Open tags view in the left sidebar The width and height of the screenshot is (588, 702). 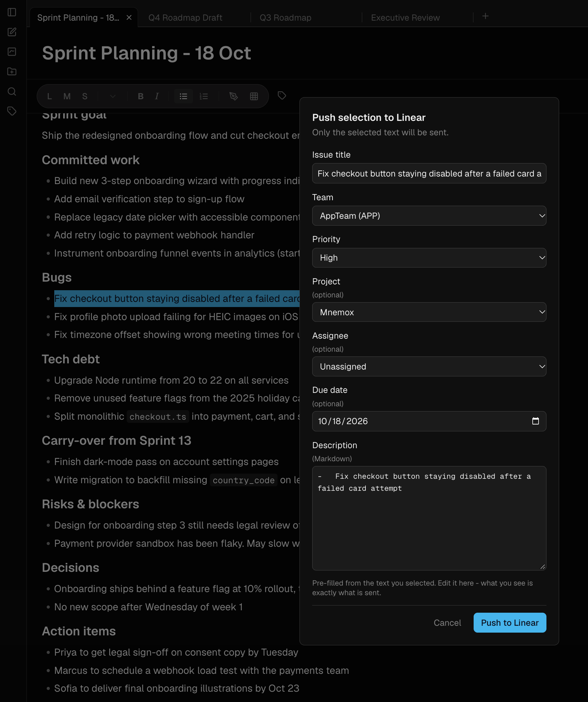tap(12, 111)
